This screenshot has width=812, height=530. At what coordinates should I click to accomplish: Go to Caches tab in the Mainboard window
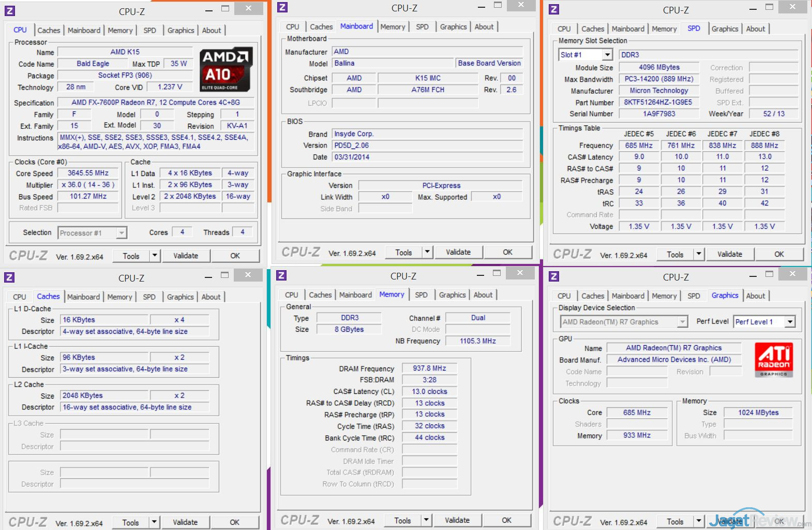point(321,27)
